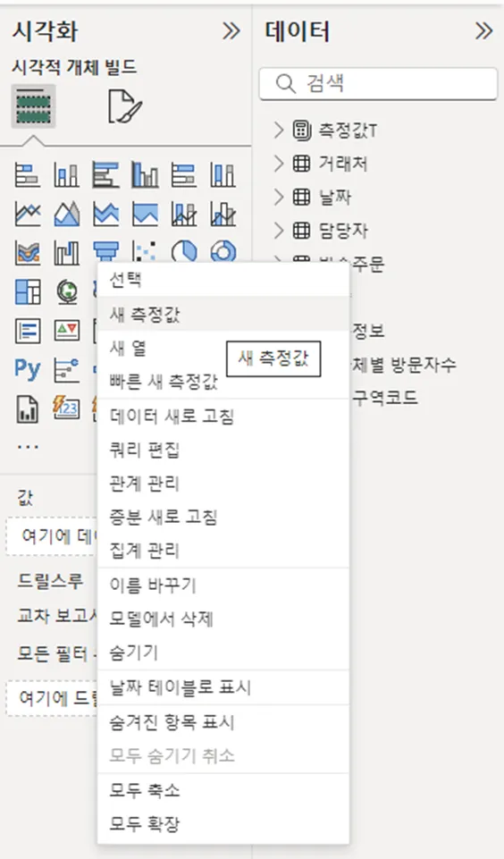Open more visuals ellipsis button

pyautogui.click(x=28, y=447)
